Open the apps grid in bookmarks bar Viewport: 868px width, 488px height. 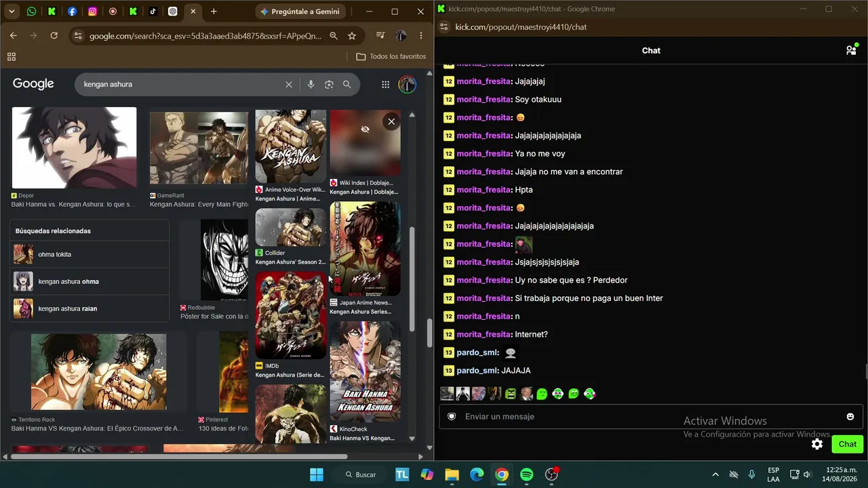click(12, 56)
